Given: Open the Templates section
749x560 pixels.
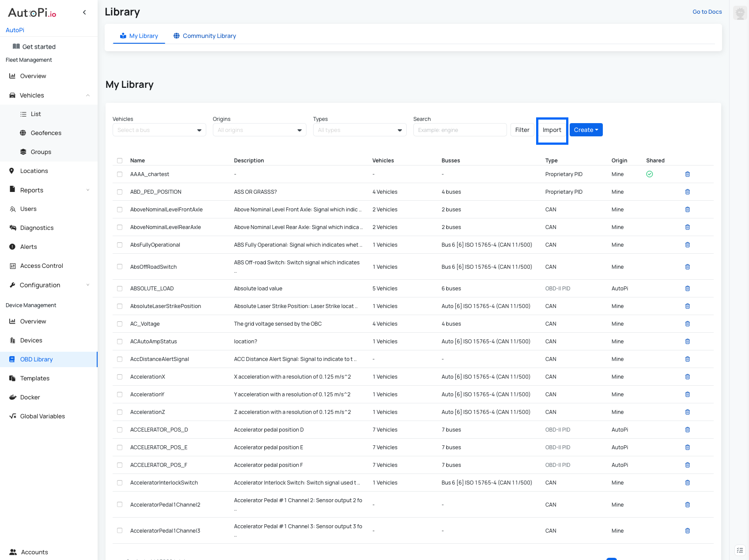Looking at the screenshot, I should pyautogui.click(x=35, y=378).
